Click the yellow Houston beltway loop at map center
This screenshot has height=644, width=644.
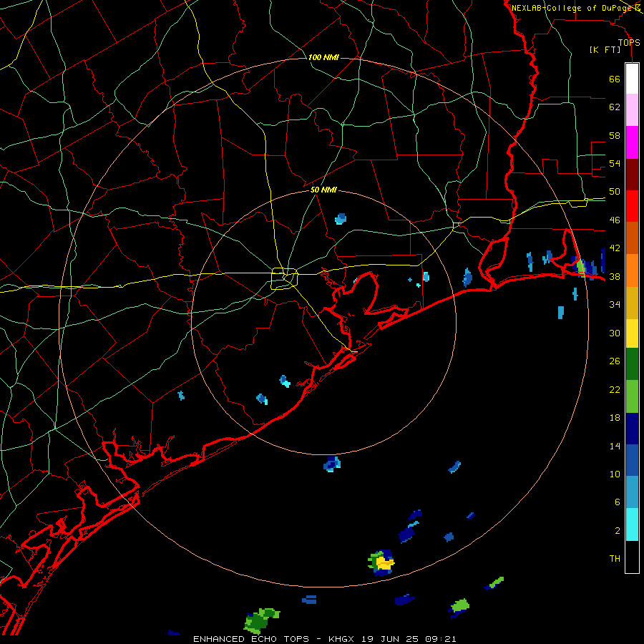coord(285,278)
